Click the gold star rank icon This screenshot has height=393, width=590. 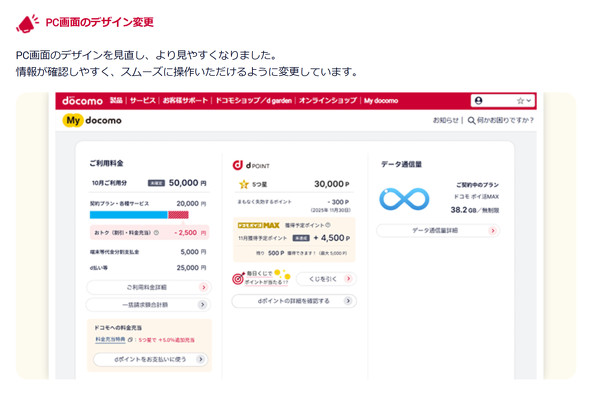tap(244, 184)
